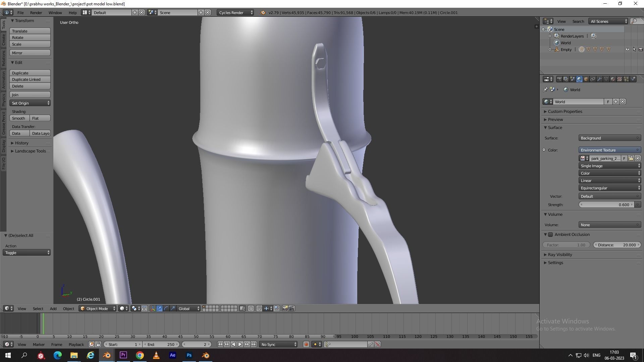Screen dimensions: 644x362
Task: Open the Particles properties tab
Action: pos(626,79)
